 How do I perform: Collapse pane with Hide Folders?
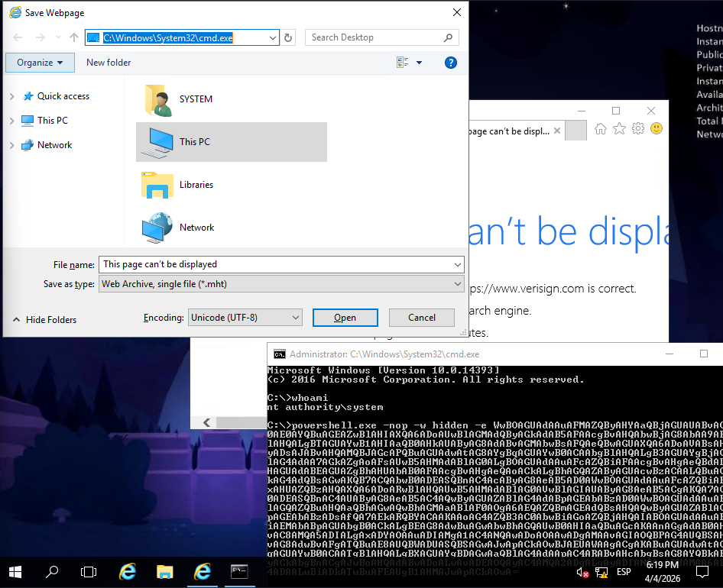[x=44, y=320]
